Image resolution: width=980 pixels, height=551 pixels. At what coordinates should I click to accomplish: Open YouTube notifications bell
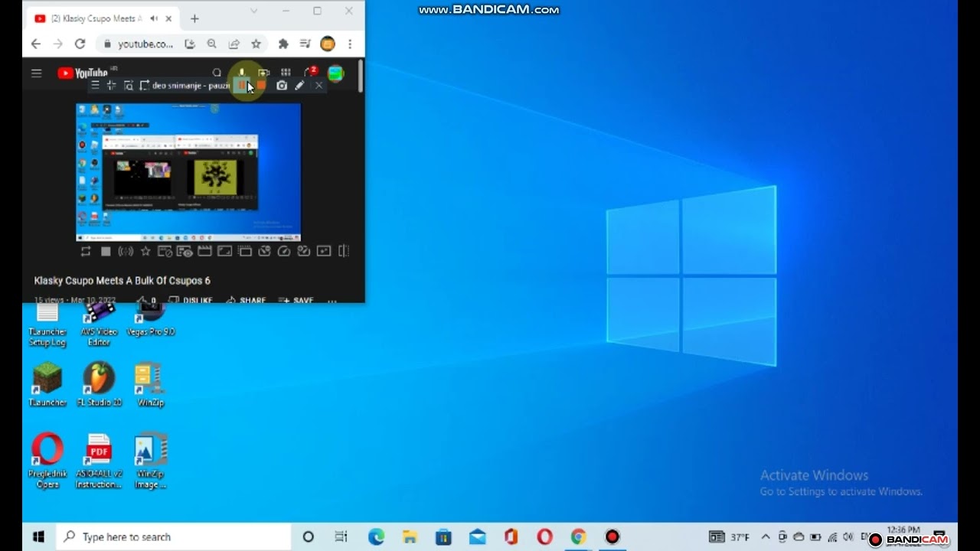click(309, 73)
